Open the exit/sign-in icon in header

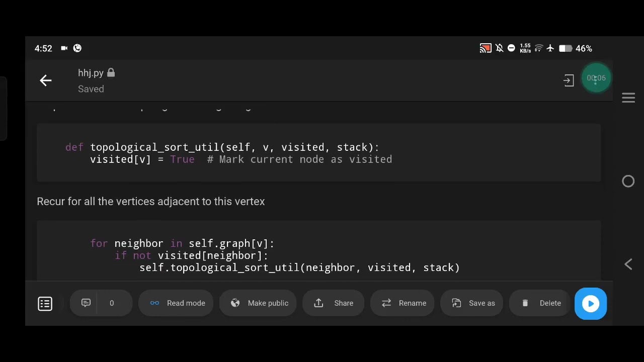(569, 80)
